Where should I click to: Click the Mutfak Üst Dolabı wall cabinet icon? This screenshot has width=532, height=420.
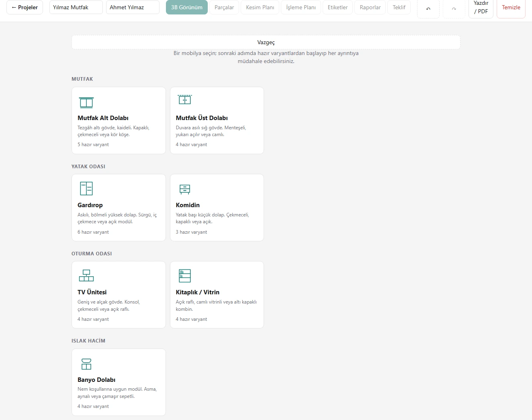click(184, 99)
